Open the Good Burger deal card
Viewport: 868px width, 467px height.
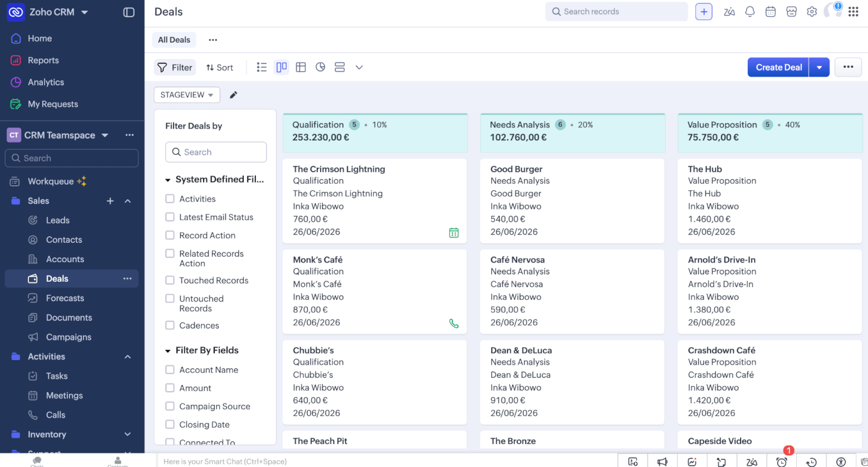572,201
